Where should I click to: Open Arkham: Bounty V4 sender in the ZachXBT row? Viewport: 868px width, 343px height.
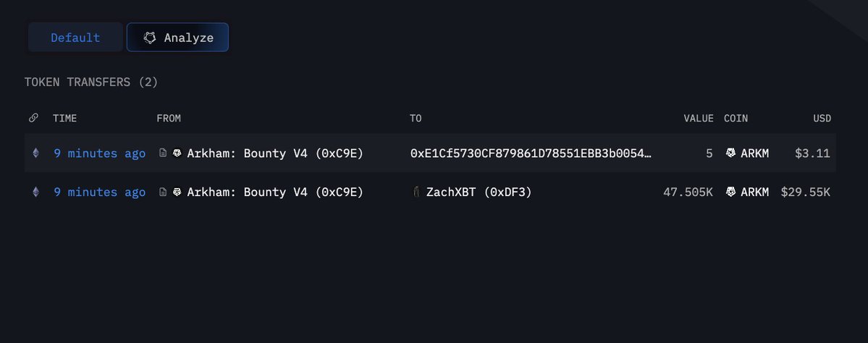click(275, 192)
